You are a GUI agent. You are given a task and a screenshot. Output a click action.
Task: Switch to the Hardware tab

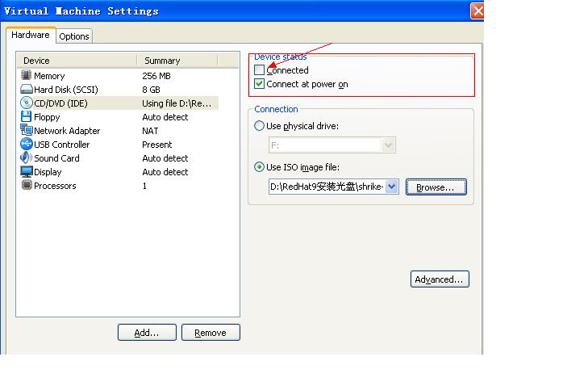tap(31, 35)
